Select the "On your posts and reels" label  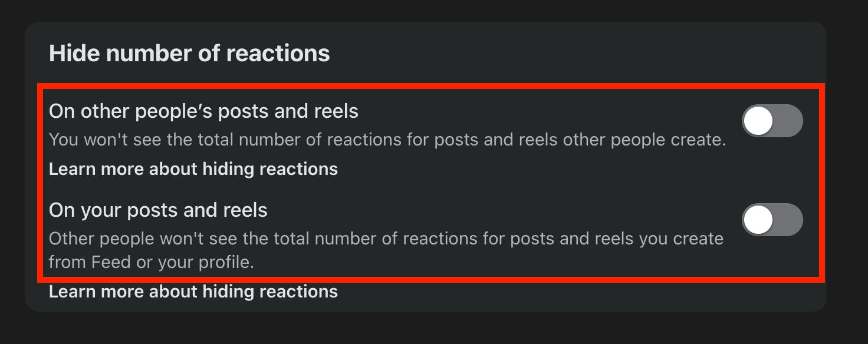(x=158, y=210)
